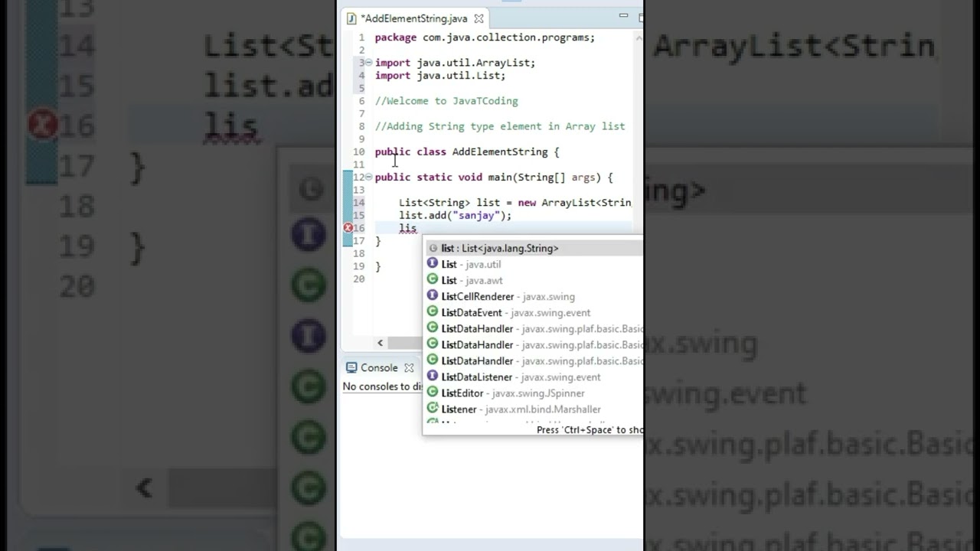Click the '//Welcome to JavaTCoding' comment
Viewport: 980px width, 551px height.
(446, 101)
